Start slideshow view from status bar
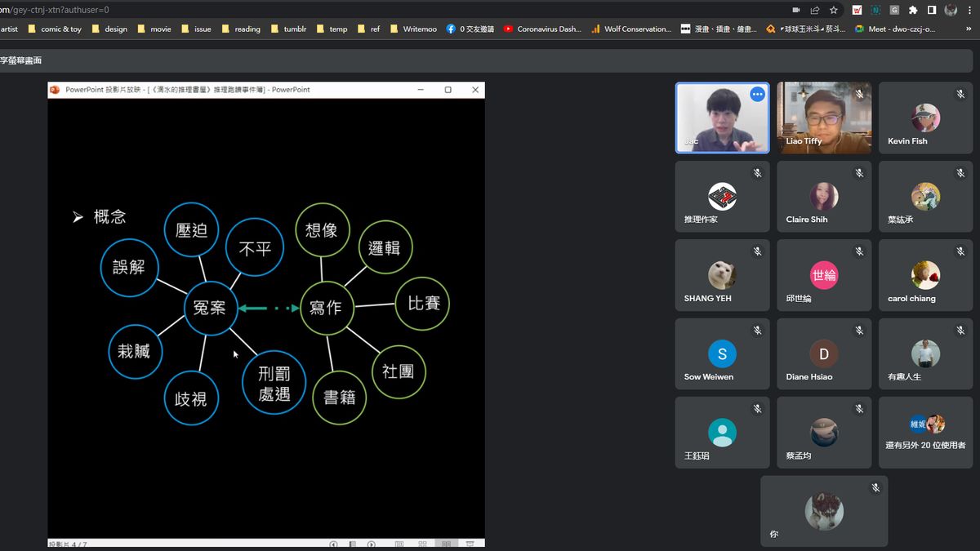This screenshot has height=551, width=980. 470,544
